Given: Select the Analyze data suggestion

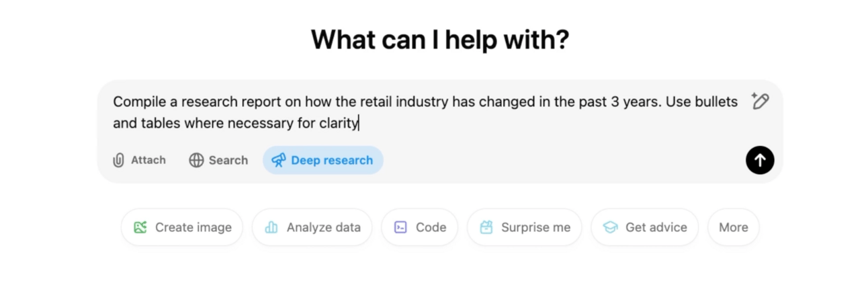Looking at the screenshot, I should (314, 227).
